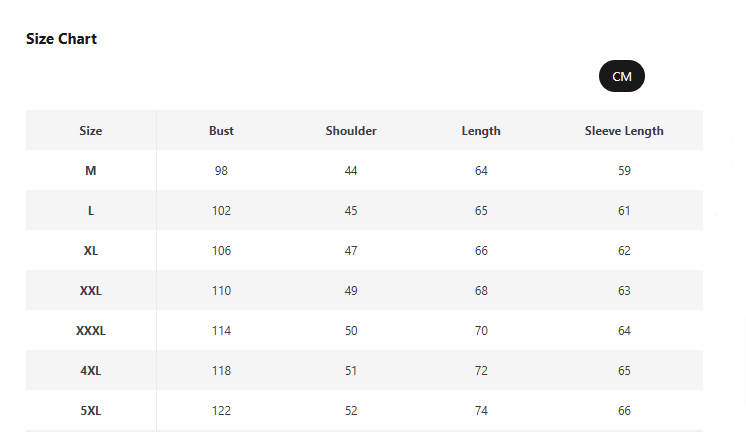Select the M size row label

pyautogui.click(x=91, y=171)
